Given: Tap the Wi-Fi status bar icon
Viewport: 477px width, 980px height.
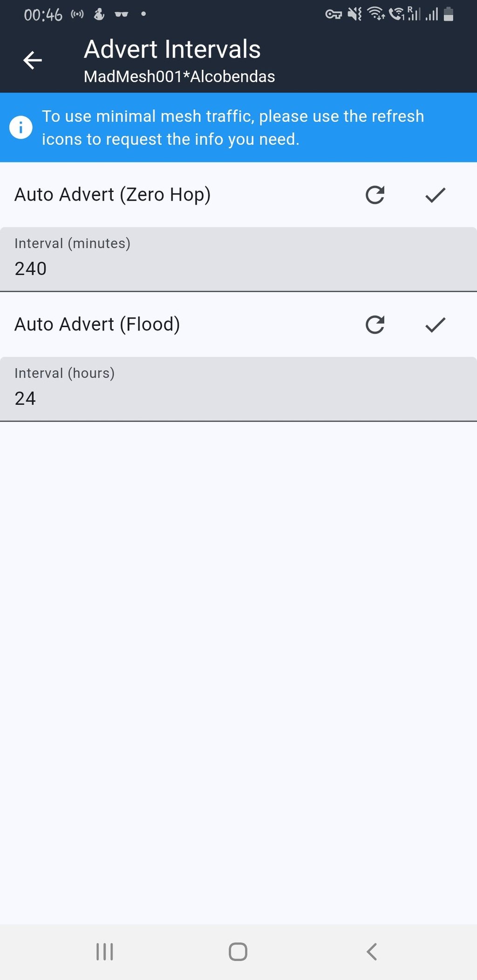Looking at the screenshot, I should coord(376,14).
